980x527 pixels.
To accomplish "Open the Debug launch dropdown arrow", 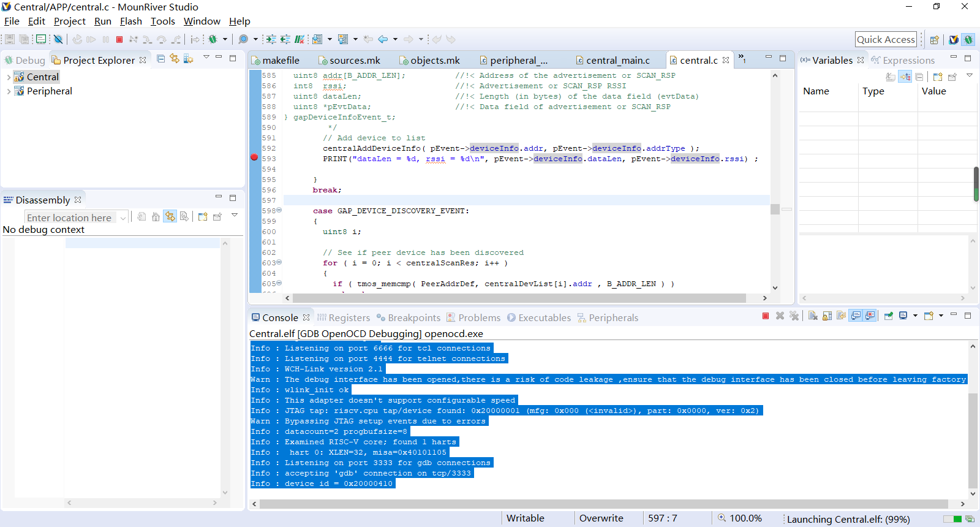I will [x=225, y=39].
